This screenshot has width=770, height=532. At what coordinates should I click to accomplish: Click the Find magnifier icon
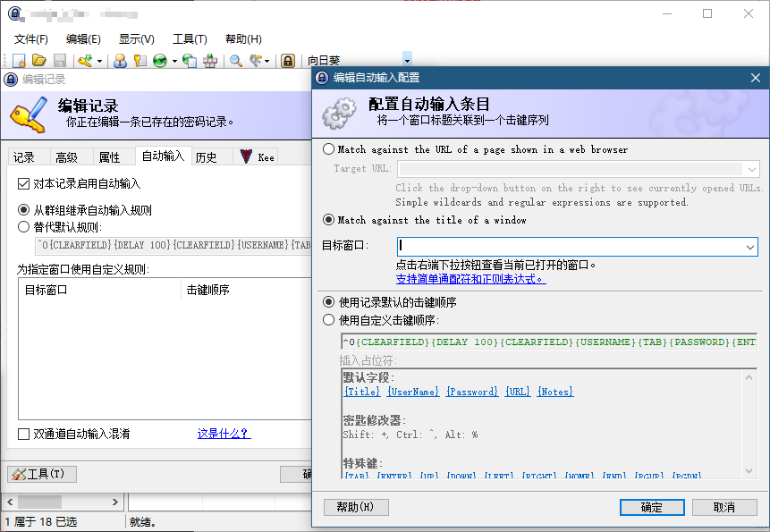coord(236,61)
